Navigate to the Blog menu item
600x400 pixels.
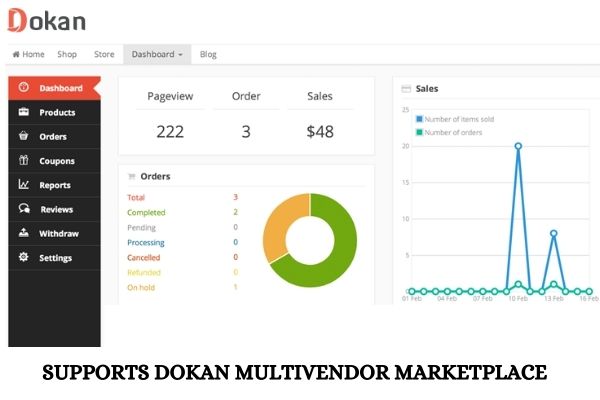208,54
